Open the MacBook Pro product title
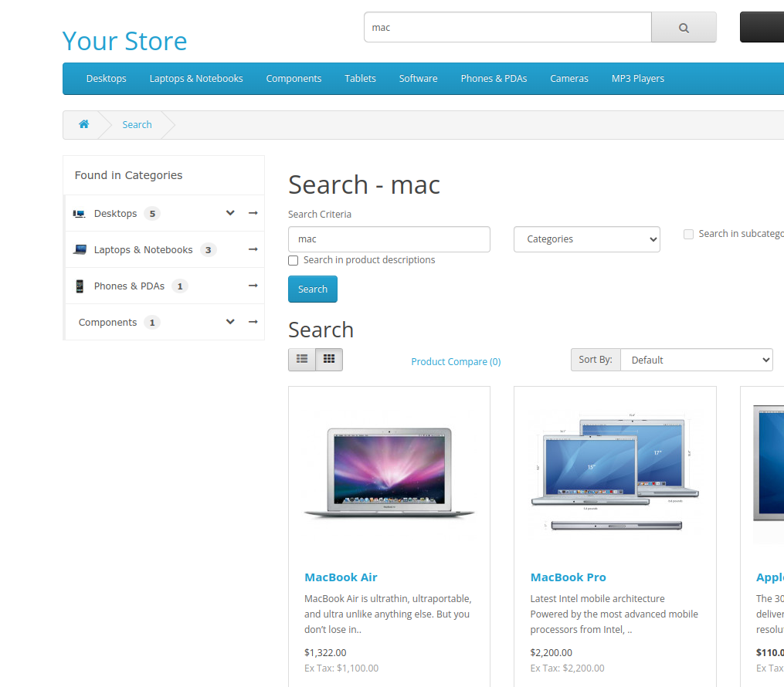The width and height of the screenshot is (784, 687). (x=568, y=577)
